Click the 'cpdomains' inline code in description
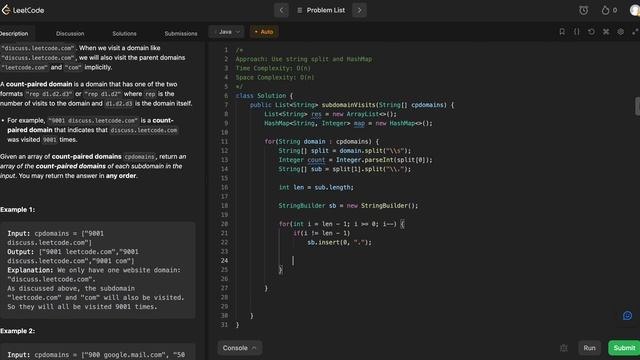The image size is (640, 360). 140,157
